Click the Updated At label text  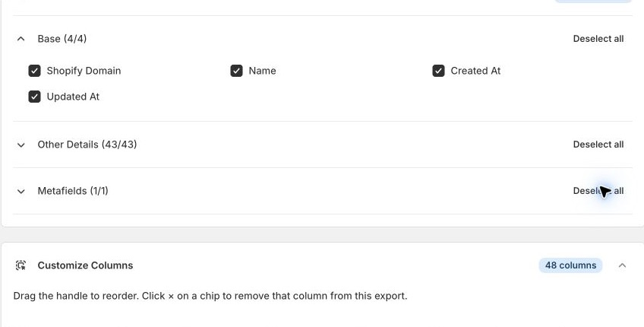73,97
